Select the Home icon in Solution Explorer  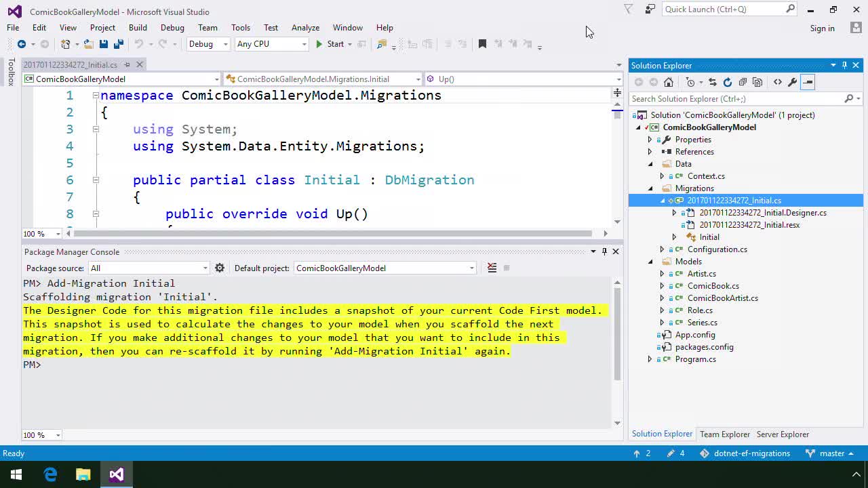(x=669, y=82)
